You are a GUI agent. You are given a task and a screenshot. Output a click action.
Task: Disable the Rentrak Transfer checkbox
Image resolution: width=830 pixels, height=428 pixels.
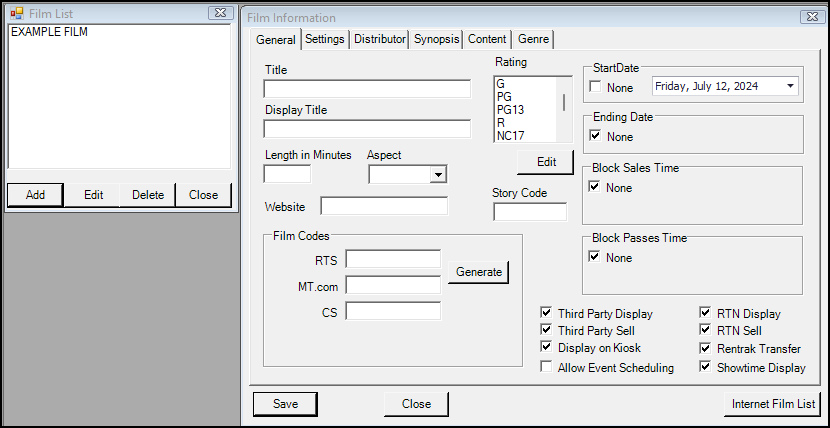point(706,349)
